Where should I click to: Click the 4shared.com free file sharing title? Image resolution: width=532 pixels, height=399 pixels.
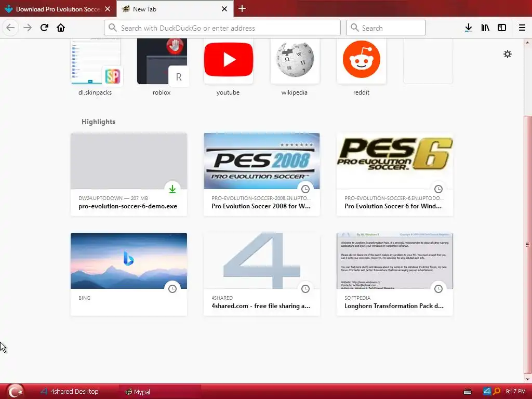(x=261, y=305)
